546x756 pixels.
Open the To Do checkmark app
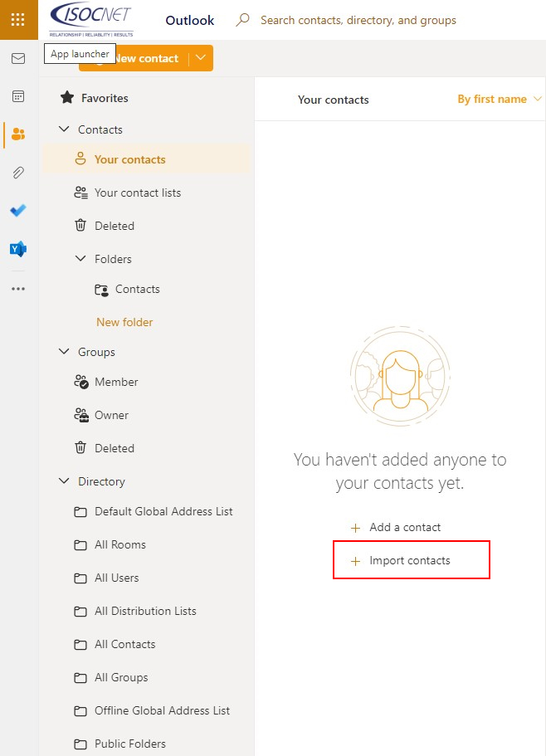pyautogui.click(x=18, y=211)
